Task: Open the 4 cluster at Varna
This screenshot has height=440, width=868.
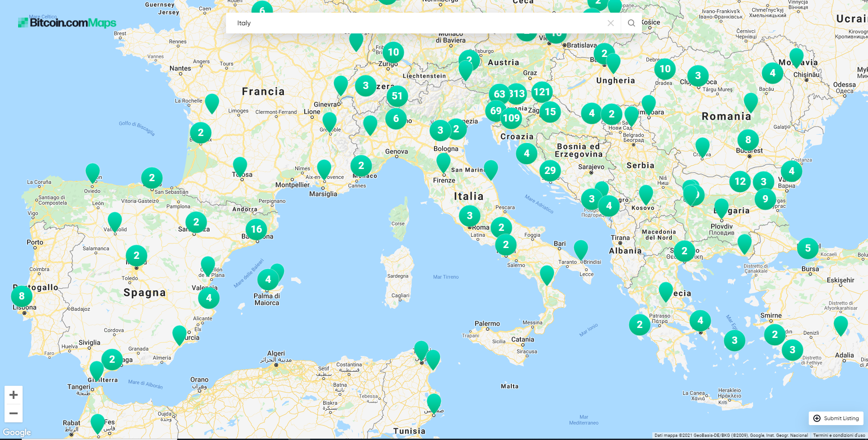Action: tap(792, 171)
